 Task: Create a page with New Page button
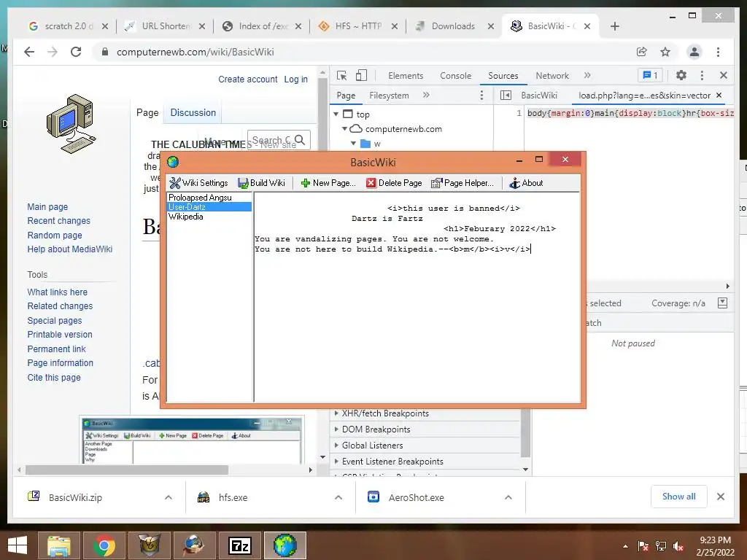[328, 183]
